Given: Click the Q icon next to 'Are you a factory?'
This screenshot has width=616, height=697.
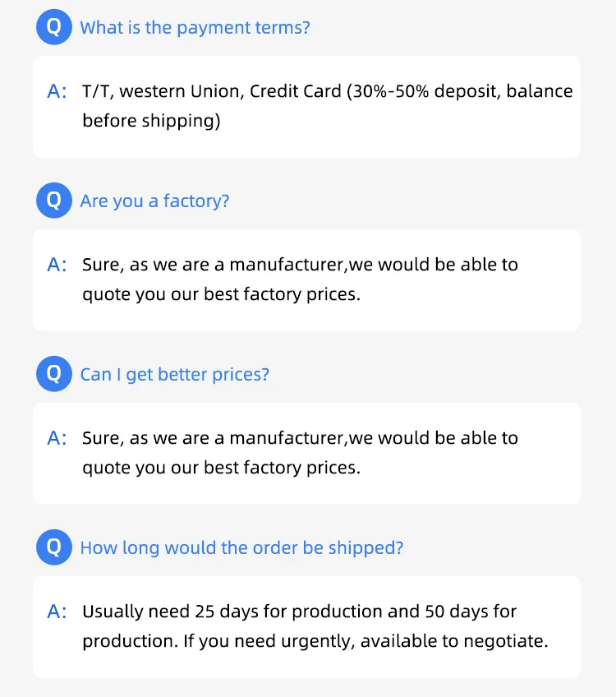Looking at the screenshot, I should [x=54, y=201].
